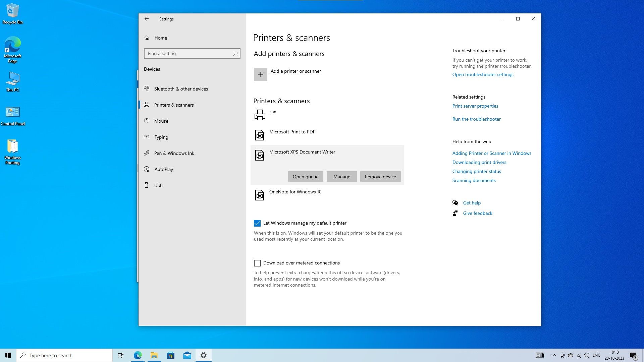Click the search magnifier in Find a setting
Screen dimensions: 644x362
(235, 54)
